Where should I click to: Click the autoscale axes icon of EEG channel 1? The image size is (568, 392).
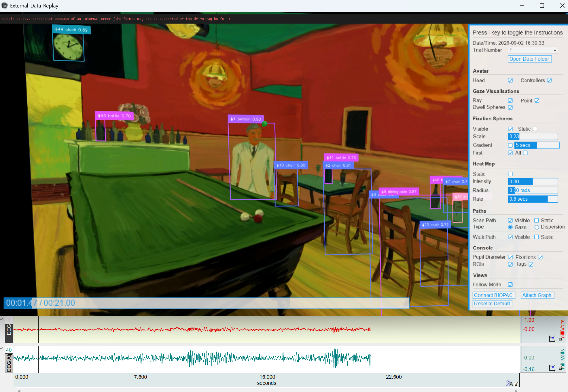point(552,338)
